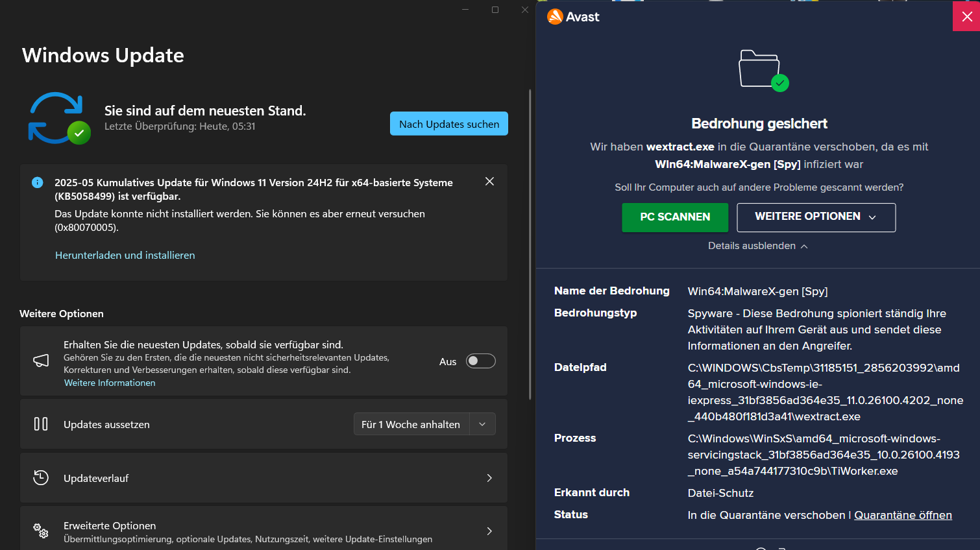
Task: Click the Bedrohung gesichert heading in Avast
Action: pyautogui.click(x=759, y=123)
